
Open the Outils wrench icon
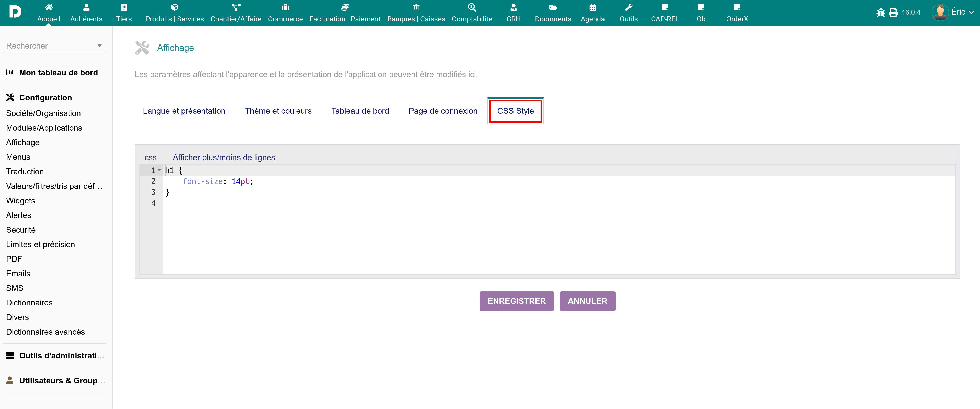coord(629,7)
